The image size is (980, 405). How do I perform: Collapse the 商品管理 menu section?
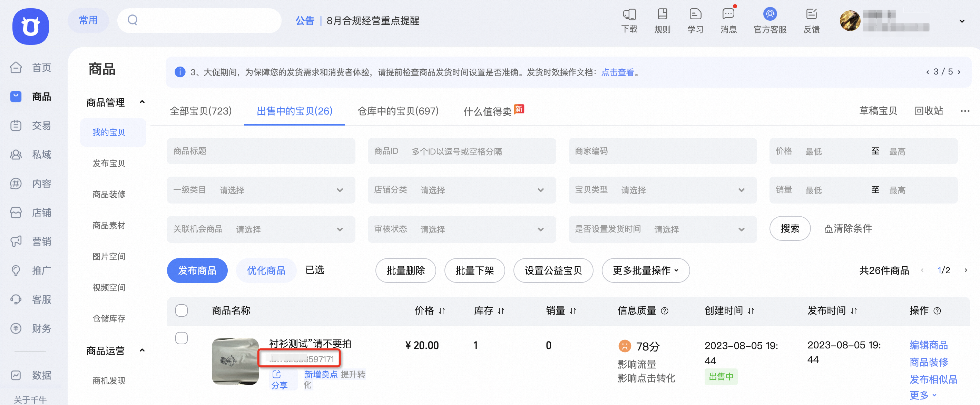(142, 102)
